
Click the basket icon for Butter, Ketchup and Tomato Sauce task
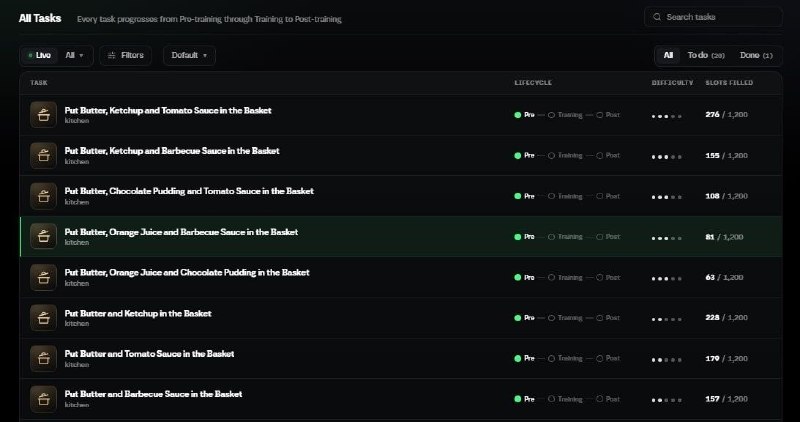[43, 115]
